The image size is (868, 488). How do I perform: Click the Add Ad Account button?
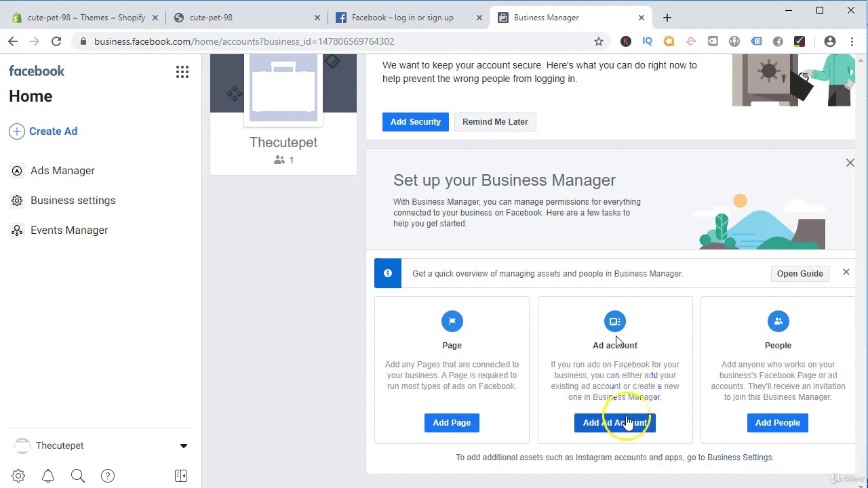tap(615, 423)
